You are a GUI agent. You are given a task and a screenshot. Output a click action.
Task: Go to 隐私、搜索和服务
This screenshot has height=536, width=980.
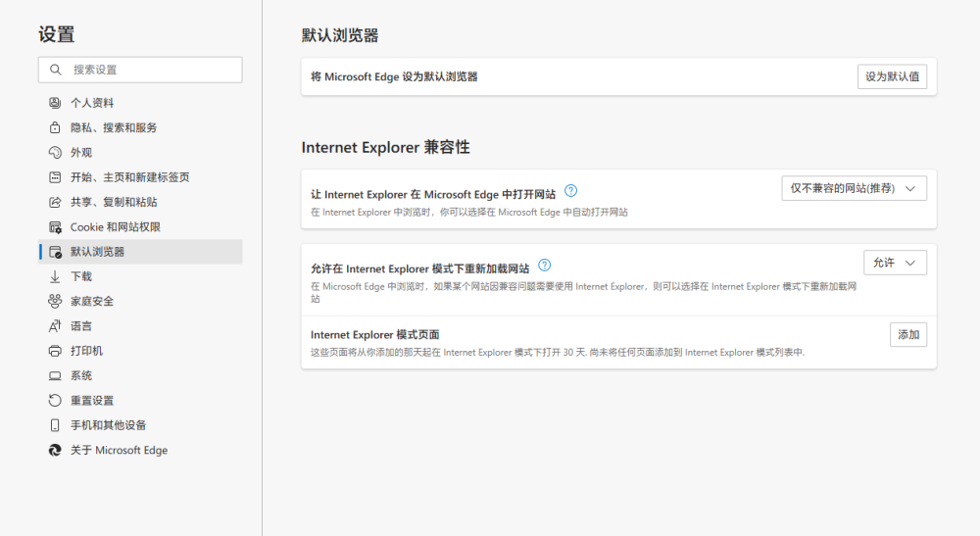pyautogui.click(x=140, y=127)
